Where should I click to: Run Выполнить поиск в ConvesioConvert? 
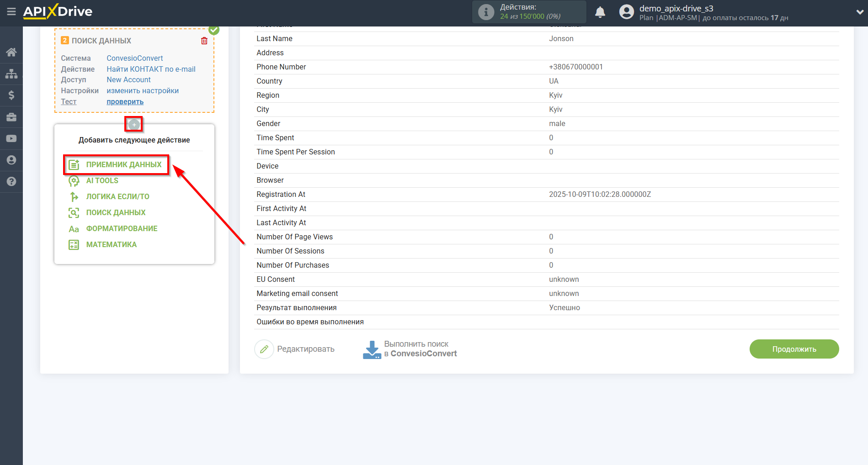410,349
